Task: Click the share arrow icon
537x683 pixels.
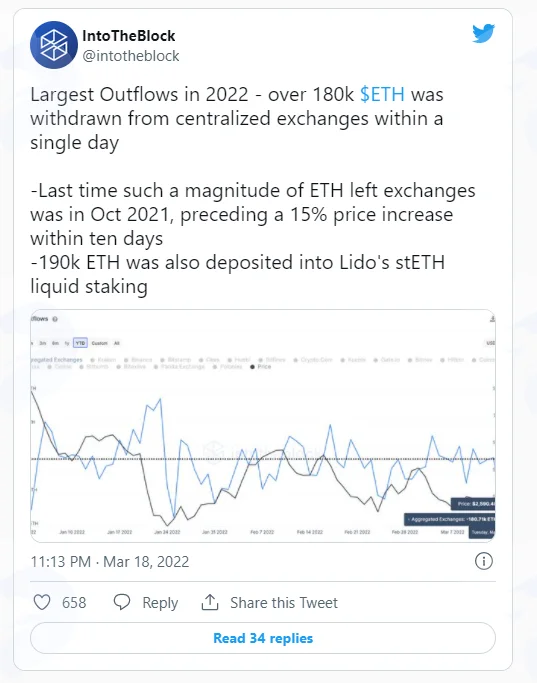Action: 210,602
